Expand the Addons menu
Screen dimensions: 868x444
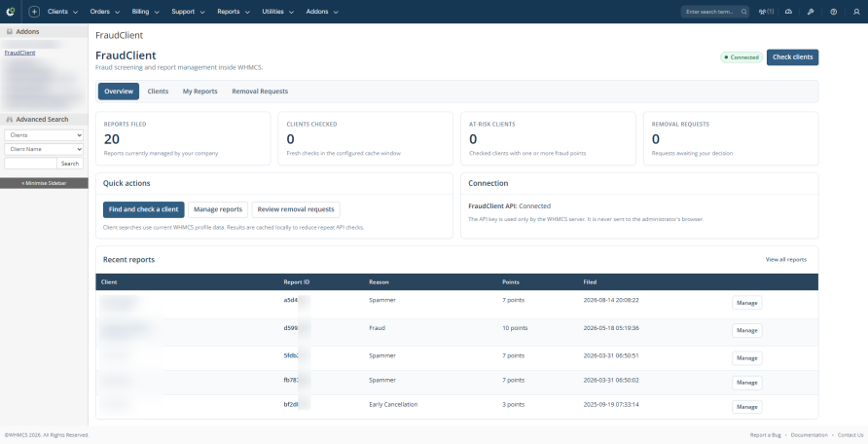tap(322, 11)
